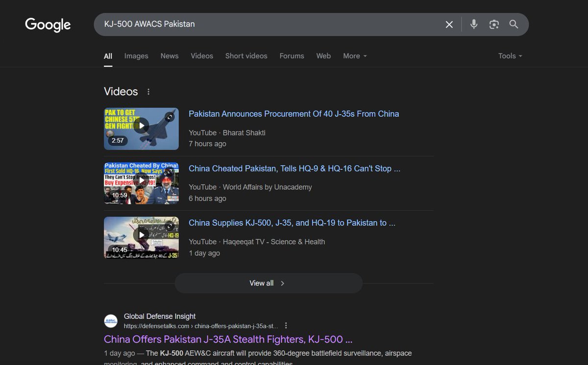Expand preview on the 2:57 video thumbnail
588x365 pixels.
point(170,117)
